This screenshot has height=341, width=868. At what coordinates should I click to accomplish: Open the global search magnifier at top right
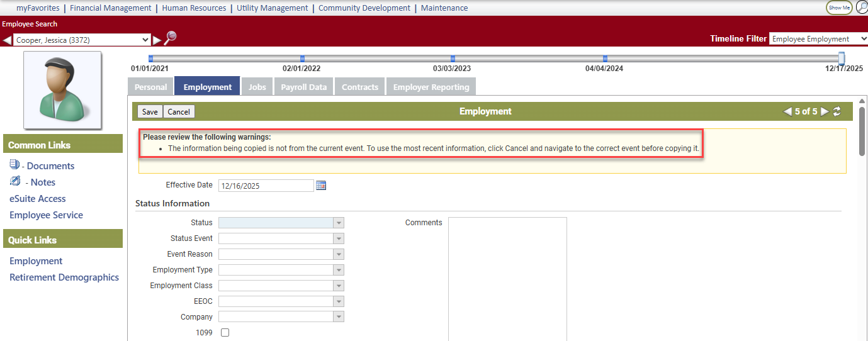tap(861, 8)
